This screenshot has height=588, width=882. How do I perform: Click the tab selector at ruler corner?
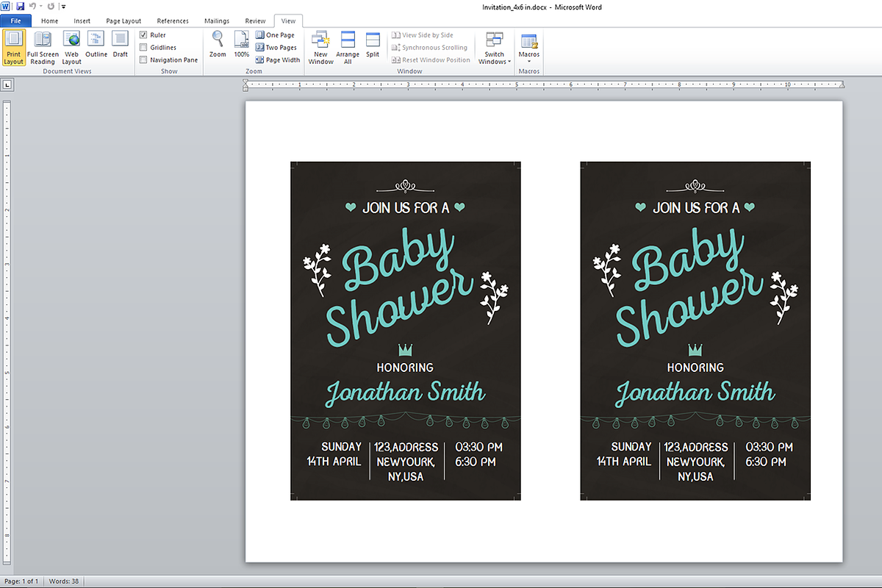point(7,85)
